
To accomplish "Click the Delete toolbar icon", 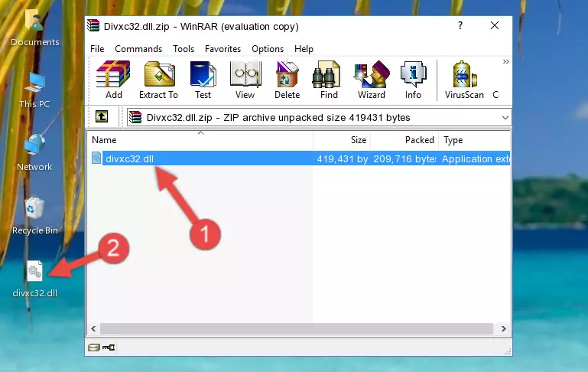I will coord(288,80).
